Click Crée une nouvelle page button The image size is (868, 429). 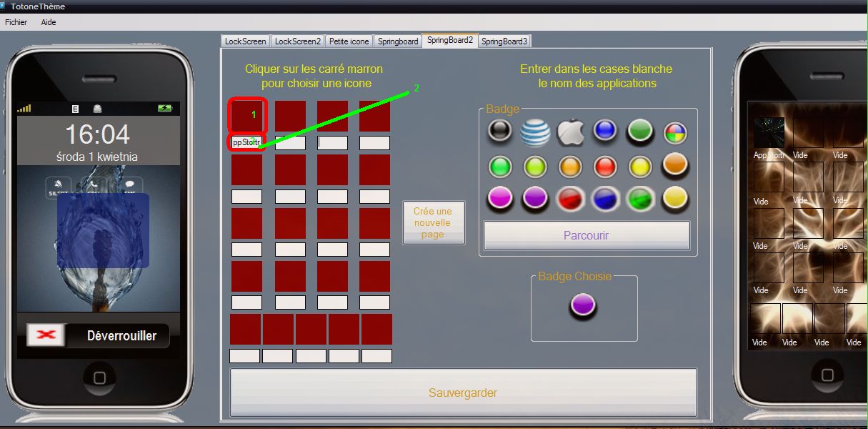coord(433,222)
